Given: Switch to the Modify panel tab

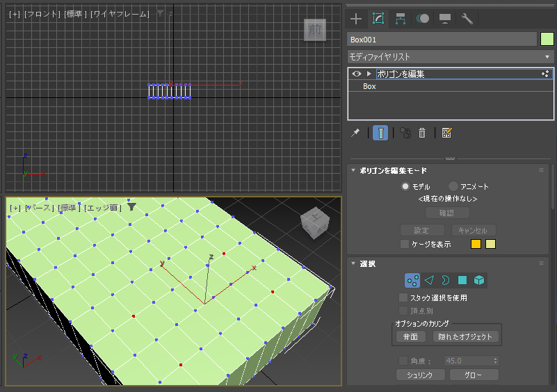Looking at the screenshot, I should 378,19.
